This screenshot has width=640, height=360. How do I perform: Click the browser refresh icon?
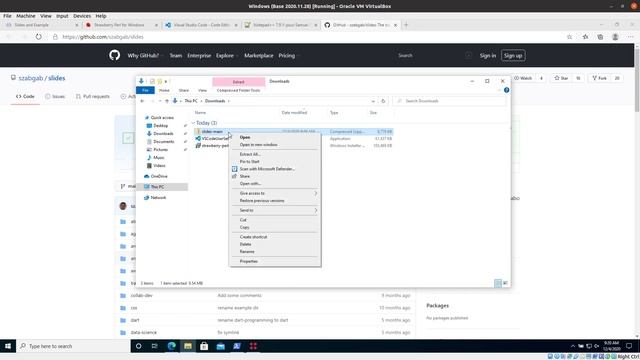(x=38, y=37)
